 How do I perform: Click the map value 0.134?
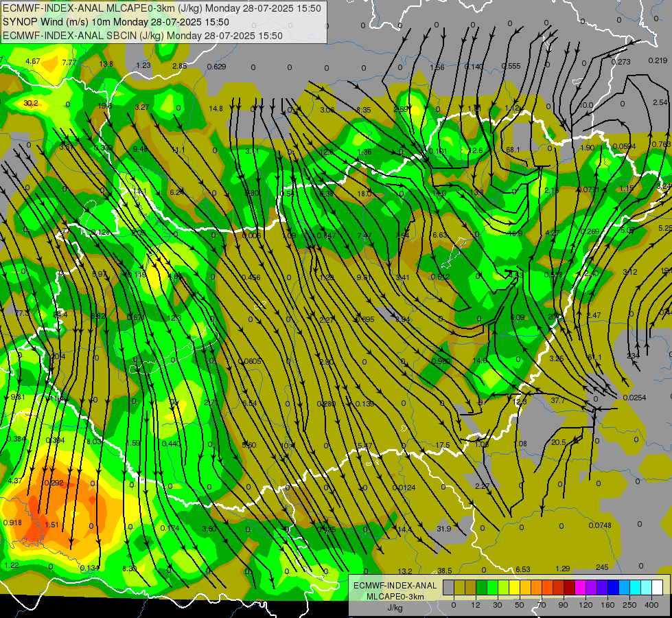click(89, 568)
